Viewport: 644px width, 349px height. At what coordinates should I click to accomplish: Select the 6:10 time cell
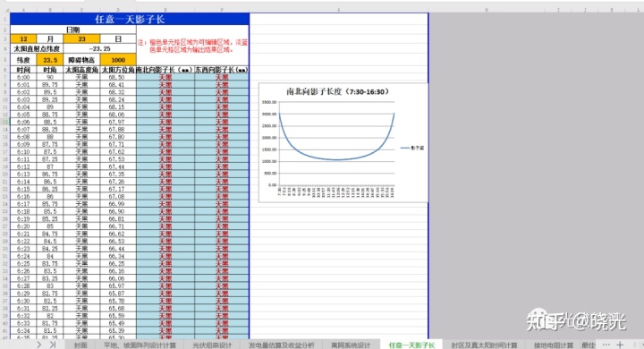[x=23, y=152]
